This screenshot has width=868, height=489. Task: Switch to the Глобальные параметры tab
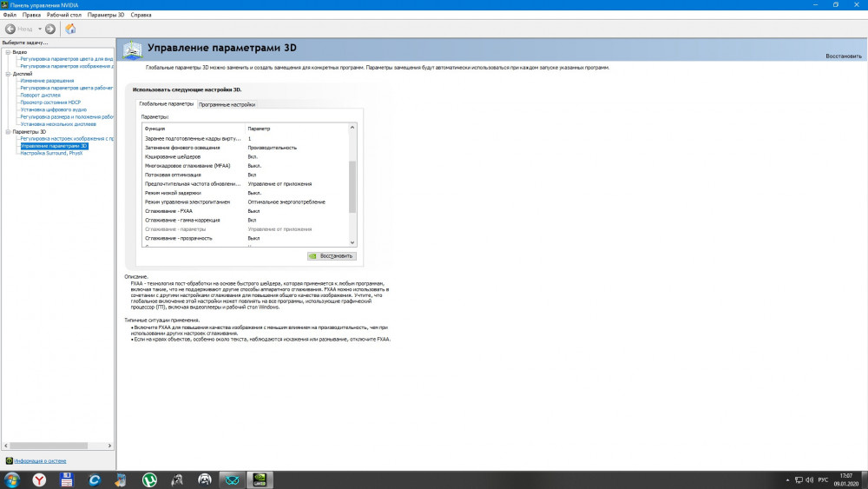[x=166, y=104]
